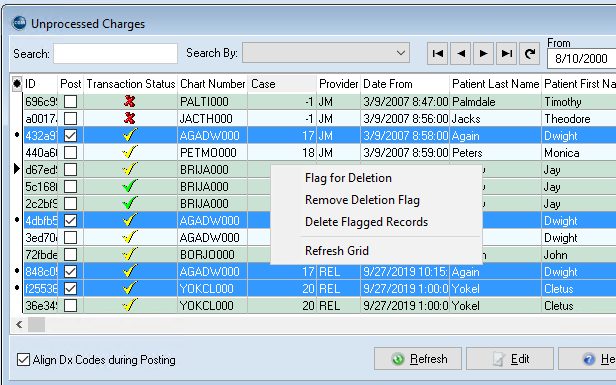Click first name cell Theodore

tap(579, 118)
